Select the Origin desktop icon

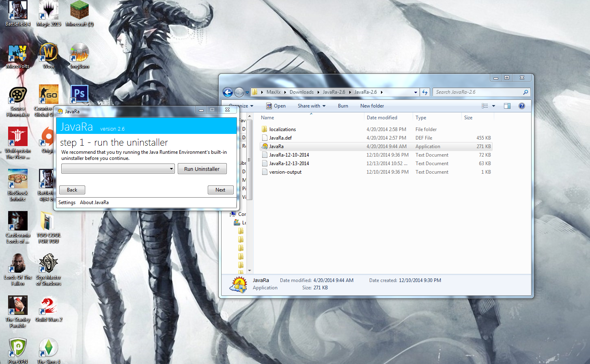click(x=47, y=140)
